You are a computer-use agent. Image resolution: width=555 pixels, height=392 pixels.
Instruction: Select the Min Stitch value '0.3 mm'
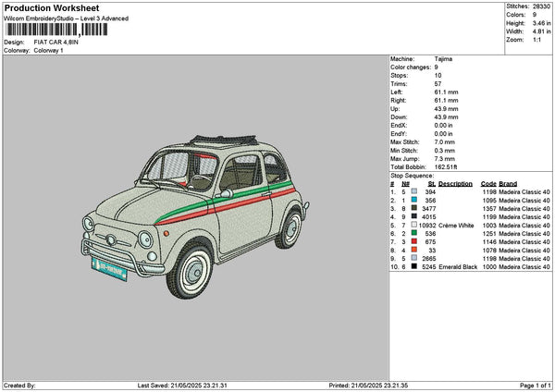pyautogui.click(x=445, y=151)
